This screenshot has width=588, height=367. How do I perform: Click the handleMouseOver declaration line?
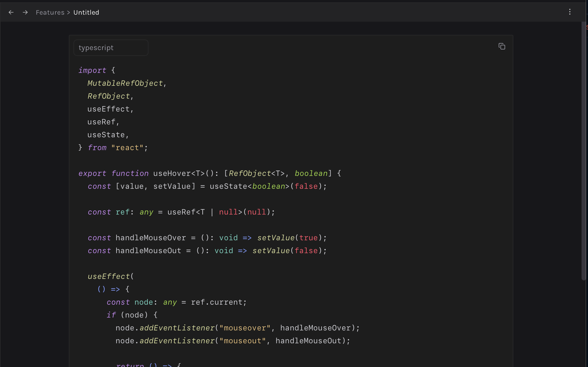150,238
